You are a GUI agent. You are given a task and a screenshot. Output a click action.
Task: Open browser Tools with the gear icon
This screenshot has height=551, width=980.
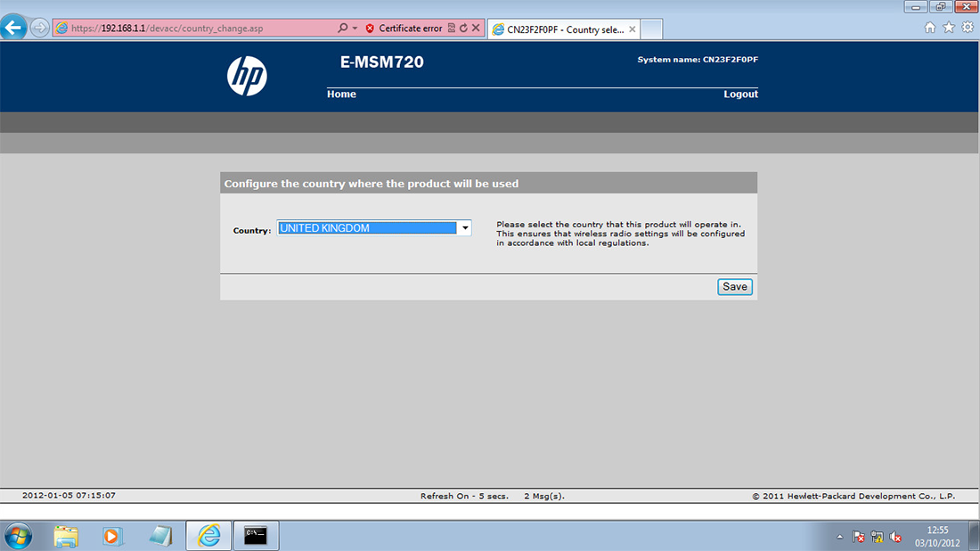pyautogui.click(x=968, y=28)
